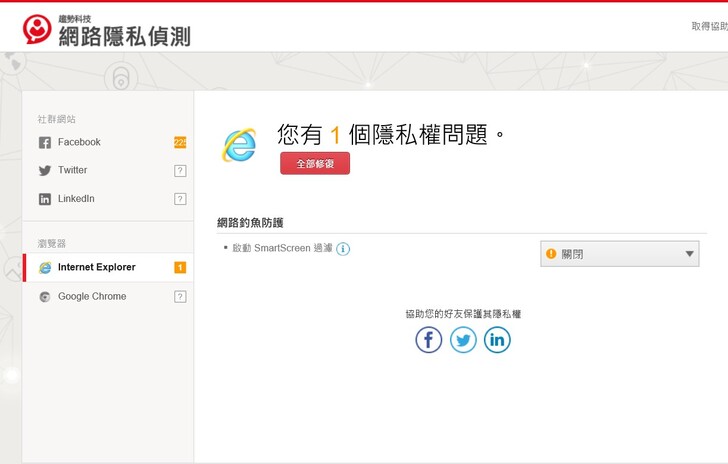Viewport: 728px width, 464px height.
Task: Click Internet Explorer's orange 1 badge
Action: [x=180, y=268]
